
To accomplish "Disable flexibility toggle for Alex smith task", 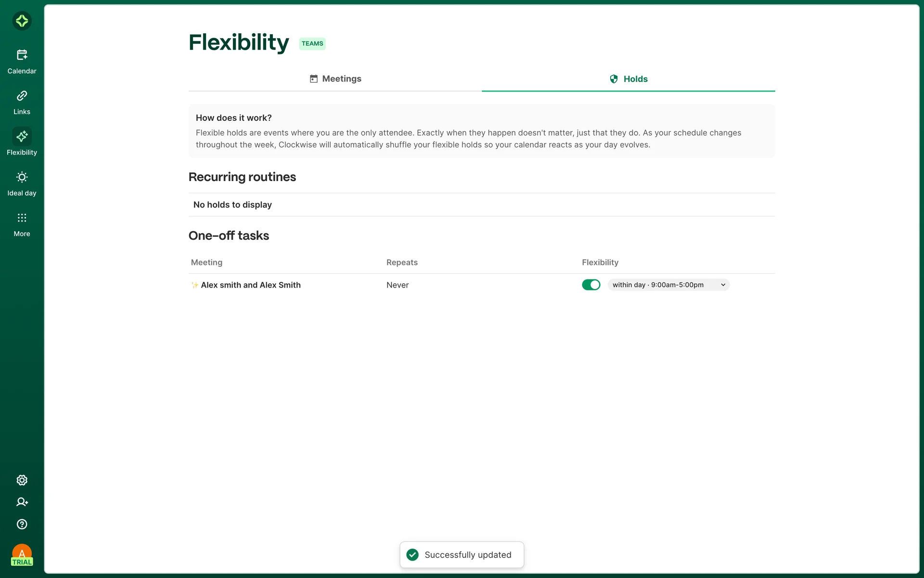I will point(591,285).
